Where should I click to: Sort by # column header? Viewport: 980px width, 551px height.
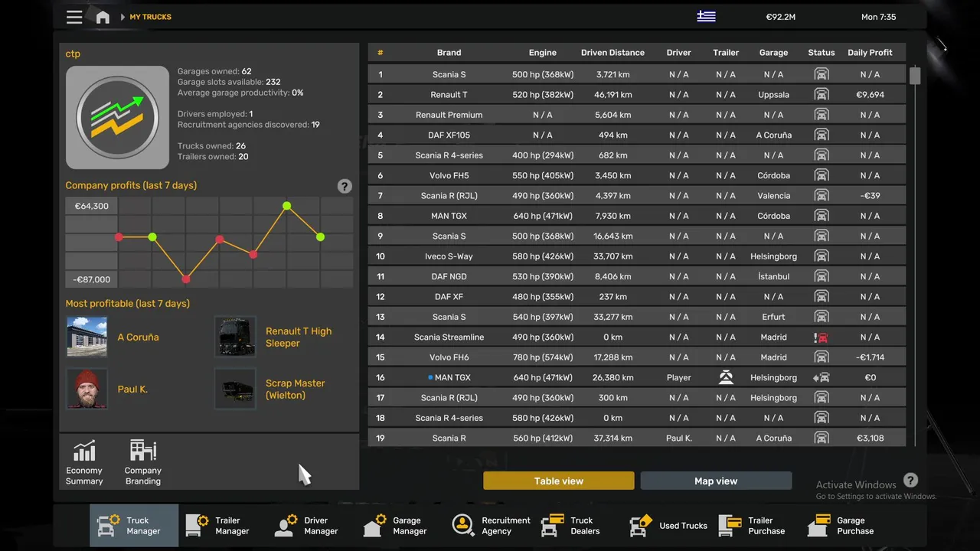tap(380, 53)
